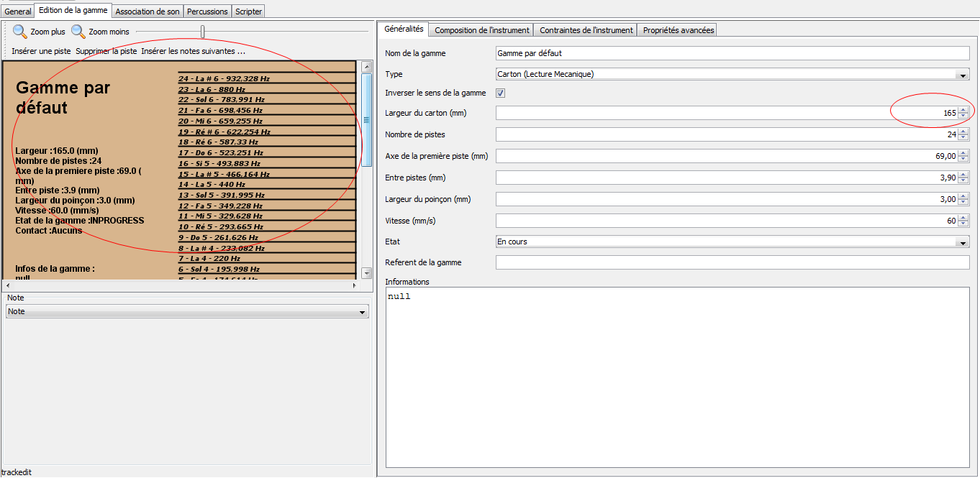Decrease Nombre de pistes with down arrow
The height and width of the screenshot is (478, 980).
[963, 137]
